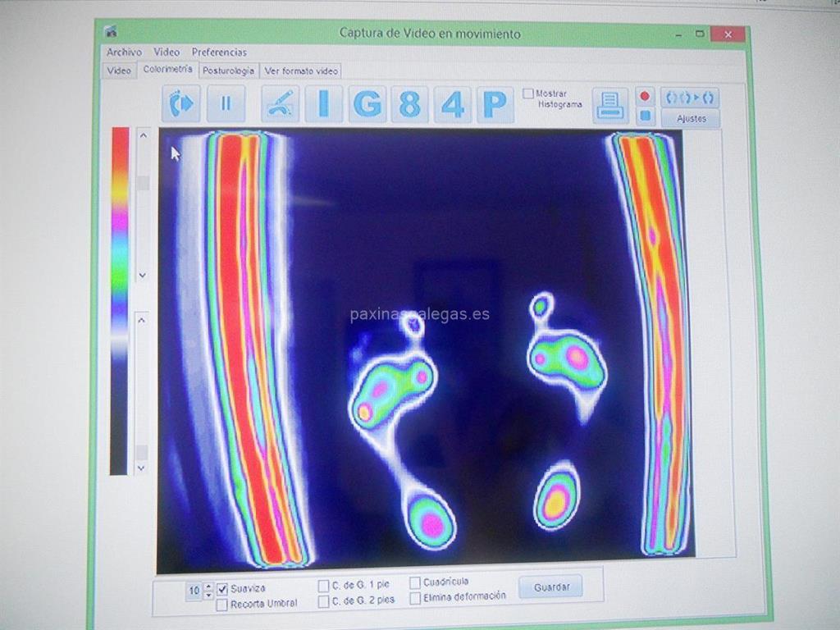Enable Mostrar Histograma checkbox

[528, 94]
